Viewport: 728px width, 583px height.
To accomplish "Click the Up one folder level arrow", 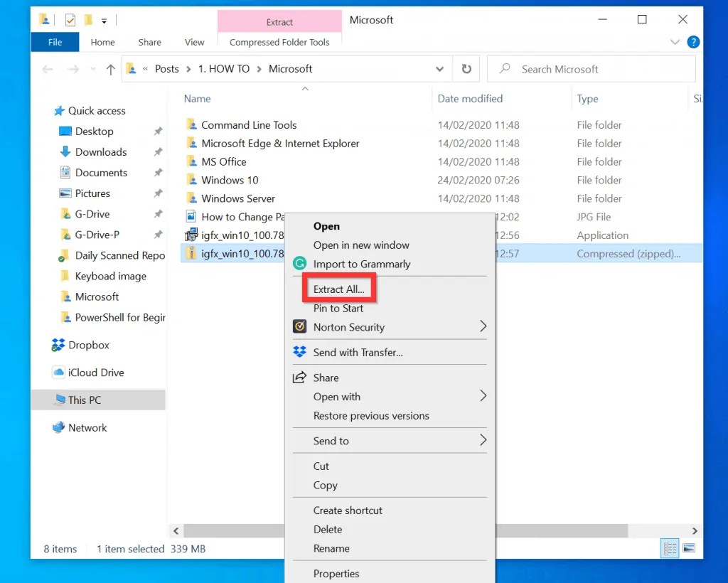I will point(110,68).
